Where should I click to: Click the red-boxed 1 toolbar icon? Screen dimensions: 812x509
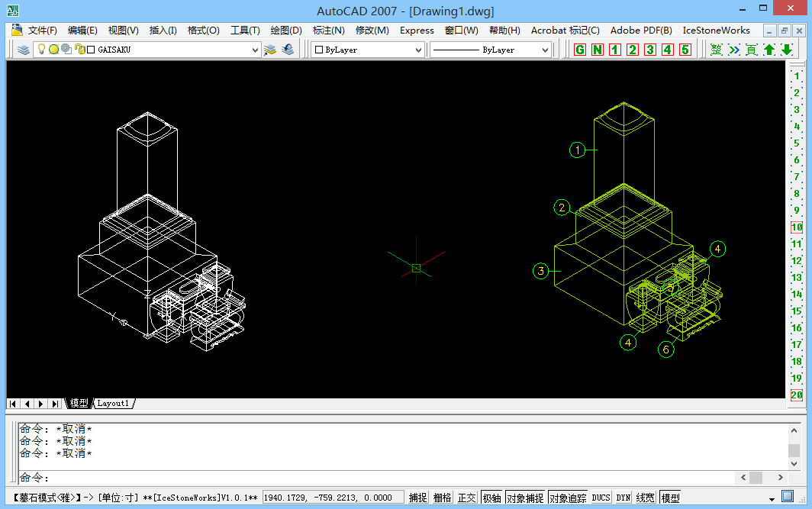(x=615, y=50)
